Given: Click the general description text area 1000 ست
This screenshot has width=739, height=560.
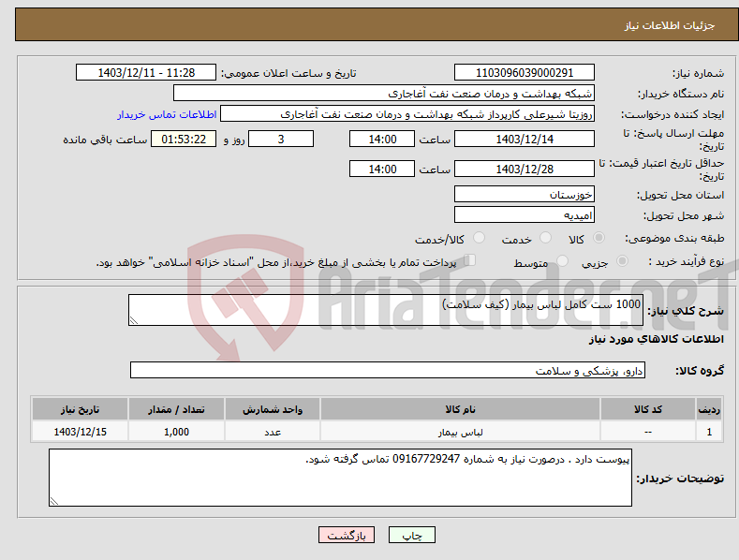Looking at the screenshot, I should (386, 310).
